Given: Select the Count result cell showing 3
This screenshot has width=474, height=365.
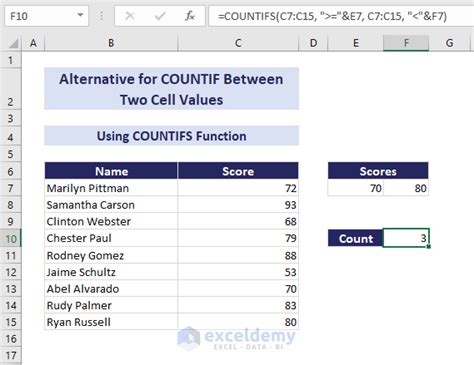Looking at the screenshot, I should tap(406, 238).
